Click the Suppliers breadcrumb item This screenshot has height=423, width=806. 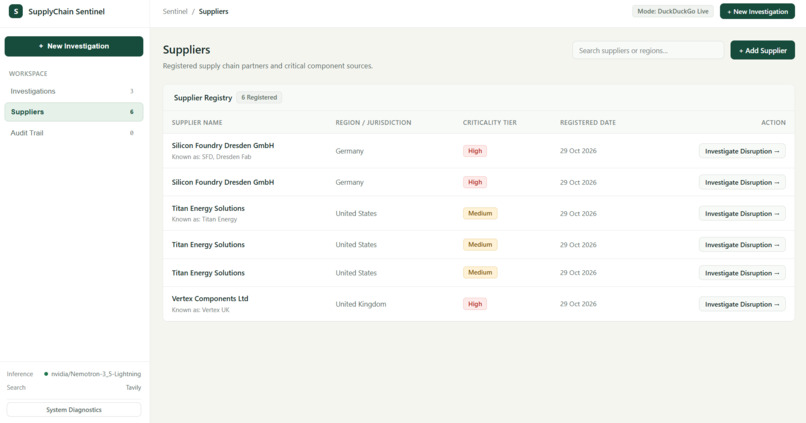[213, 11]
